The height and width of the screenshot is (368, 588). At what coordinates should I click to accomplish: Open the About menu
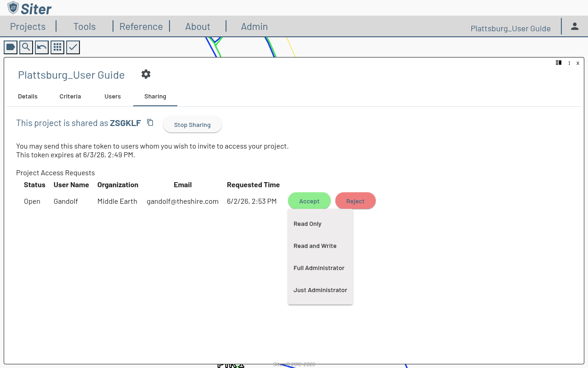coord(198,26)
